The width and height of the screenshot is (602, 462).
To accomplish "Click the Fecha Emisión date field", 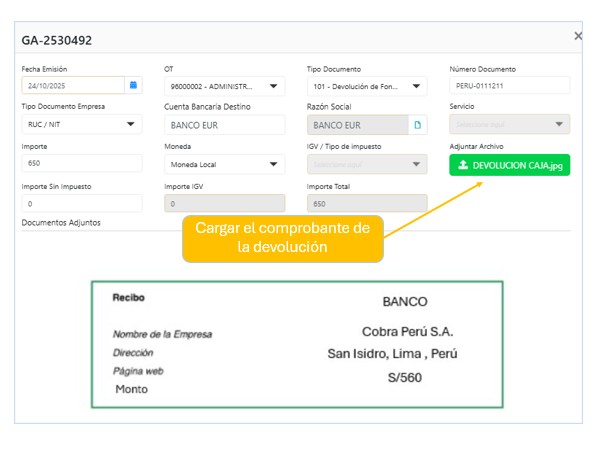I will 72,86.
